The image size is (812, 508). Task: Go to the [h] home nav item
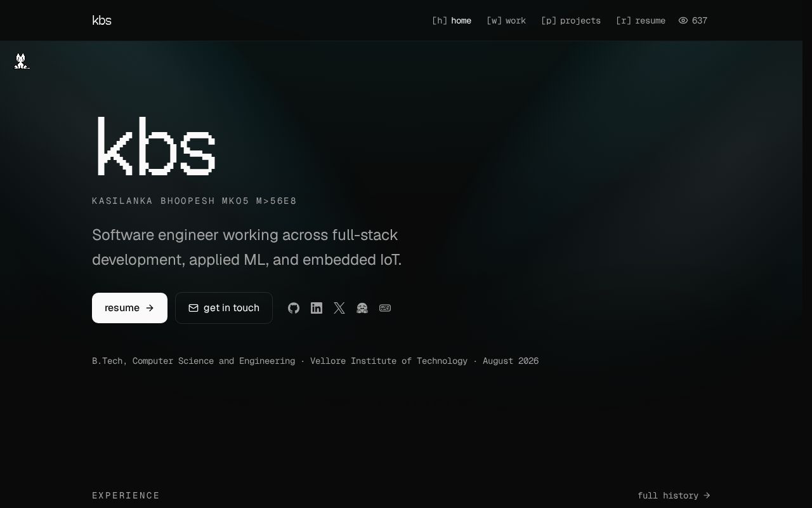click(452, 20)
